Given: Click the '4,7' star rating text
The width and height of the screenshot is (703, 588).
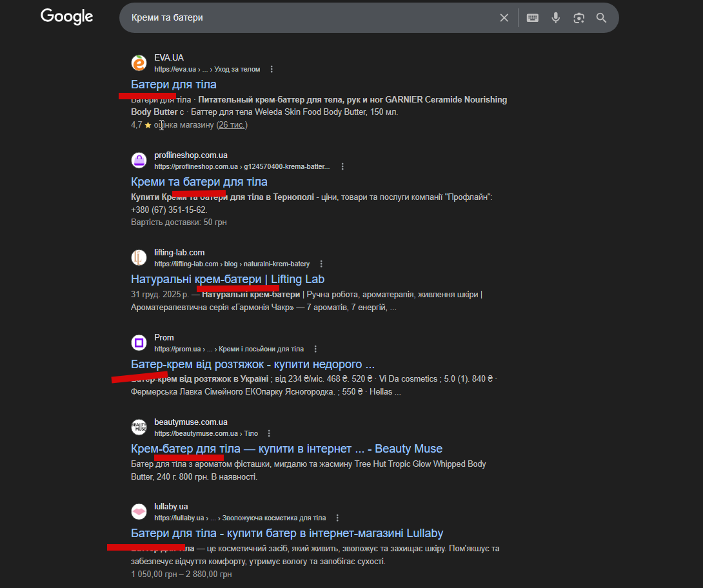Looking at the screenshot, I should click(136, 125).
